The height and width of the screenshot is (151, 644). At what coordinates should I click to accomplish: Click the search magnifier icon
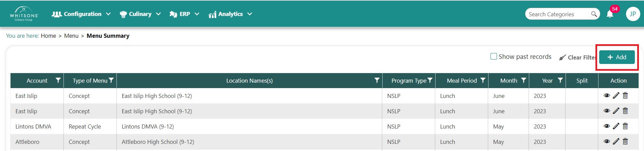pos(594,14)
